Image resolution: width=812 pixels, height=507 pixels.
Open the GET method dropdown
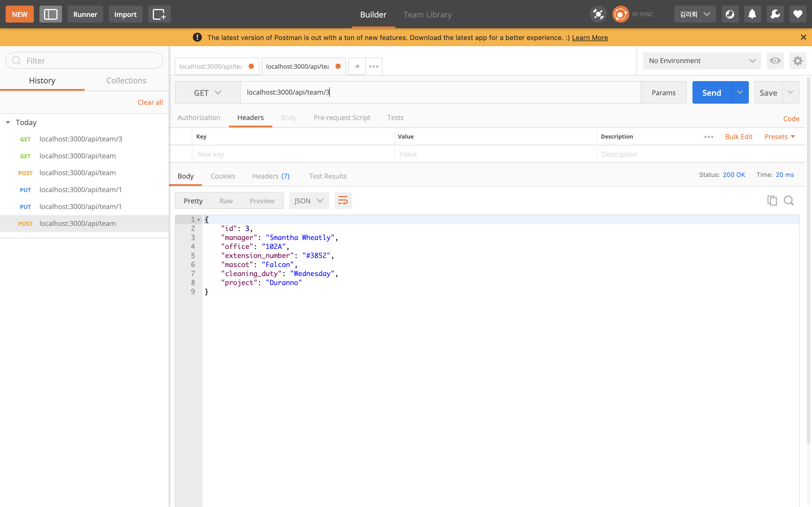(x=207, y=93)
